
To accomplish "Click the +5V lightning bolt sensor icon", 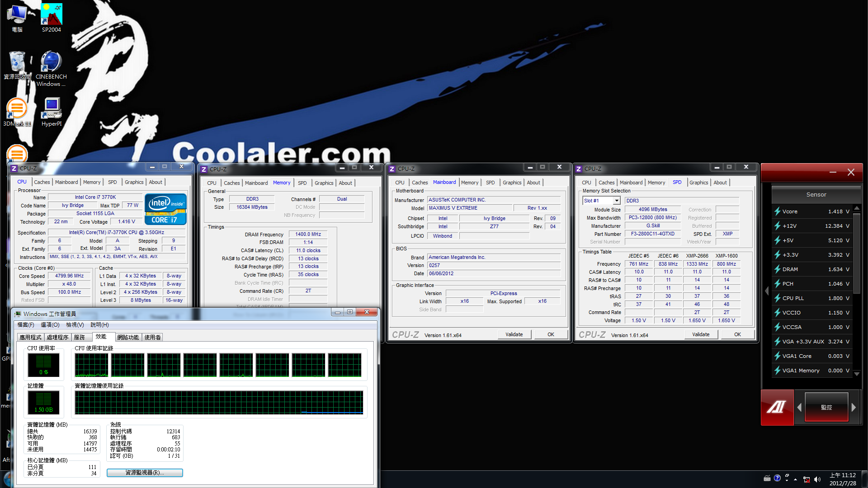I will coord(778,240).
